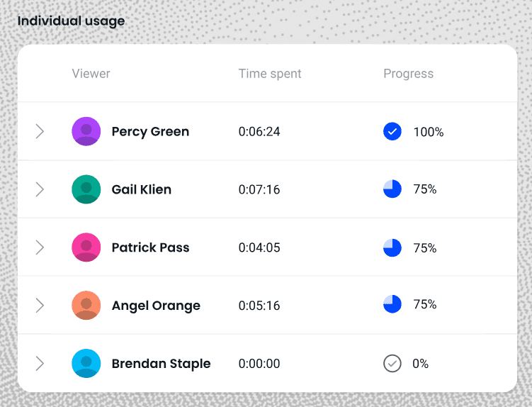Select Brendan Staple's 0:00:00 time value
The height and width of the screenshot is (407, 532).
pyautogui.click(x=259, y=364)
